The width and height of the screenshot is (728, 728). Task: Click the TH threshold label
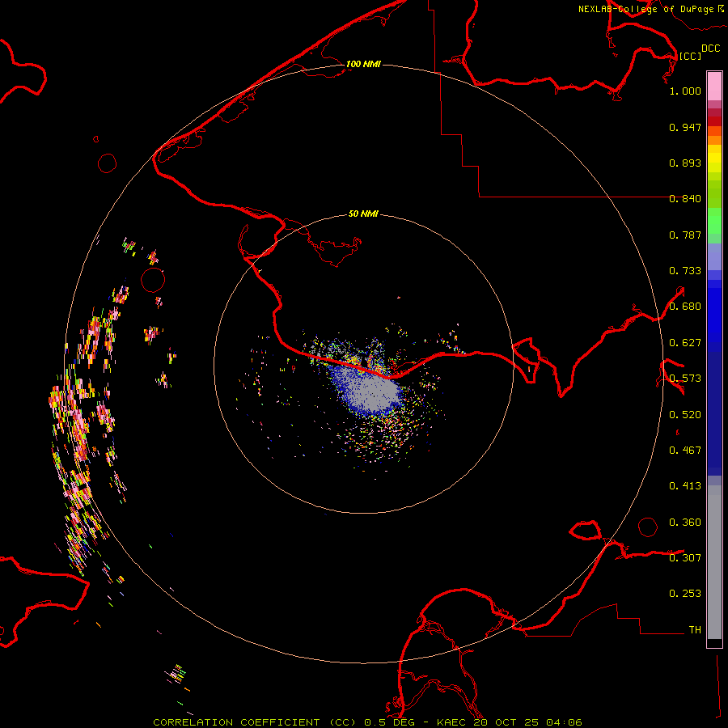695,629
